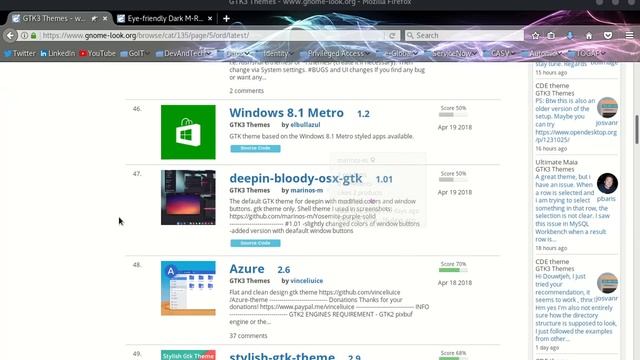This screenshot has width=640, height=360.
Task: Open the Twitter bookmark
Action: pyautogui.click(x=20, y=53)
